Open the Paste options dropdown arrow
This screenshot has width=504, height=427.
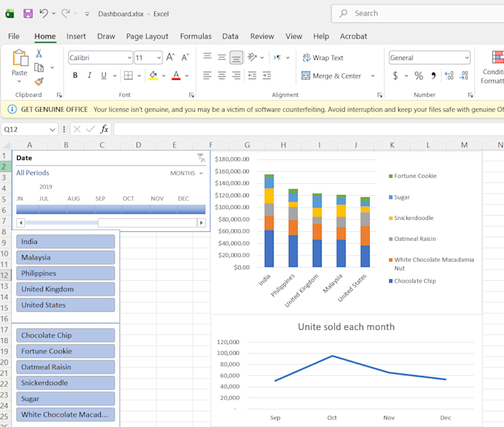click(19, 82)
